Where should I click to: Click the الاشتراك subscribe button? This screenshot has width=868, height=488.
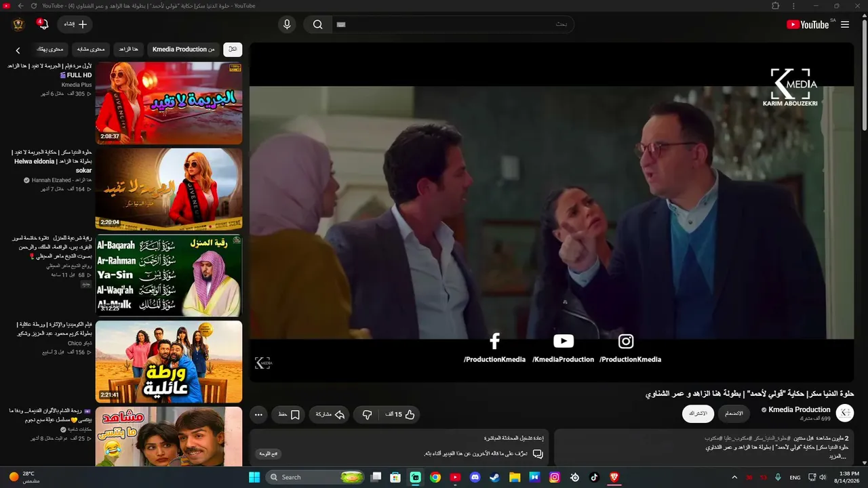point(698,413)
